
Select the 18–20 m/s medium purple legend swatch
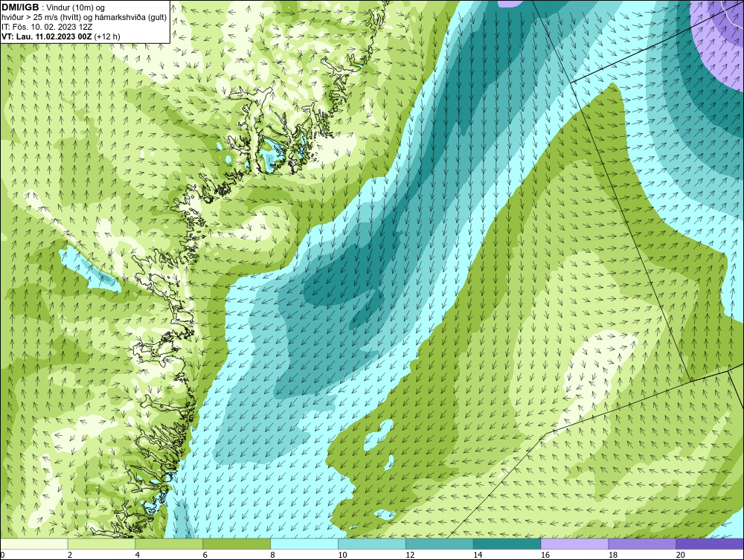coord(643,544)
